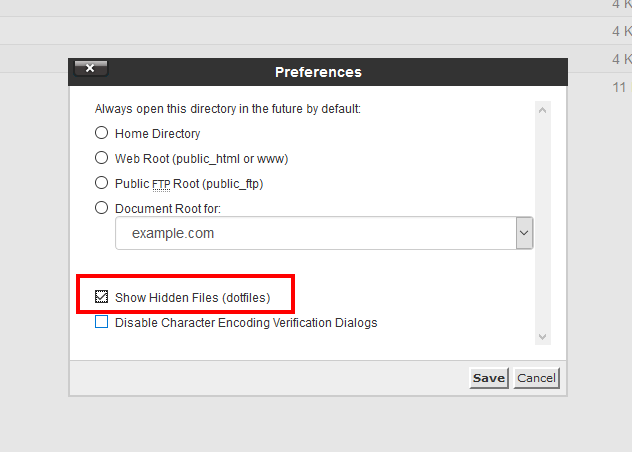Select the Home Directory radio button
Screen dimensions: 632x452
pyautogui.click(x=101, y=133)
